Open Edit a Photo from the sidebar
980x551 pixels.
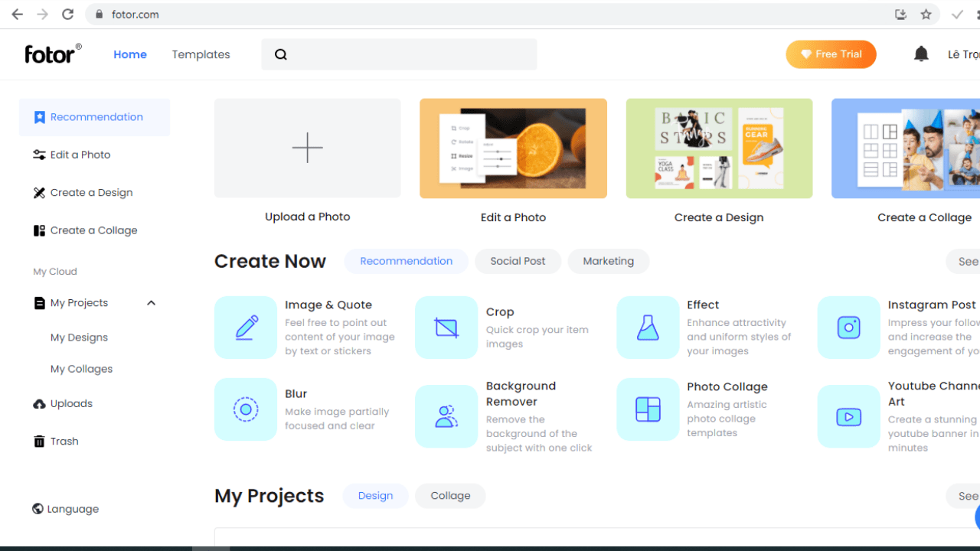pyautogui.click(x=72, y=155)
